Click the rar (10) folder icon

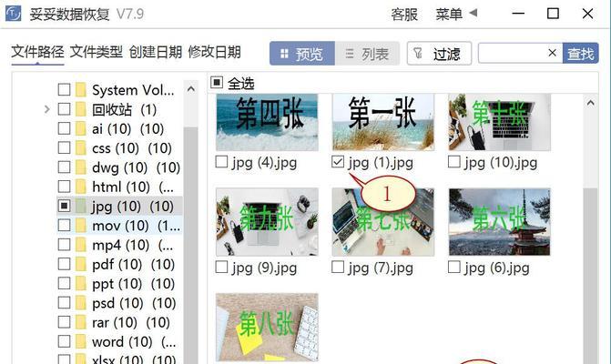click(81, 322)
